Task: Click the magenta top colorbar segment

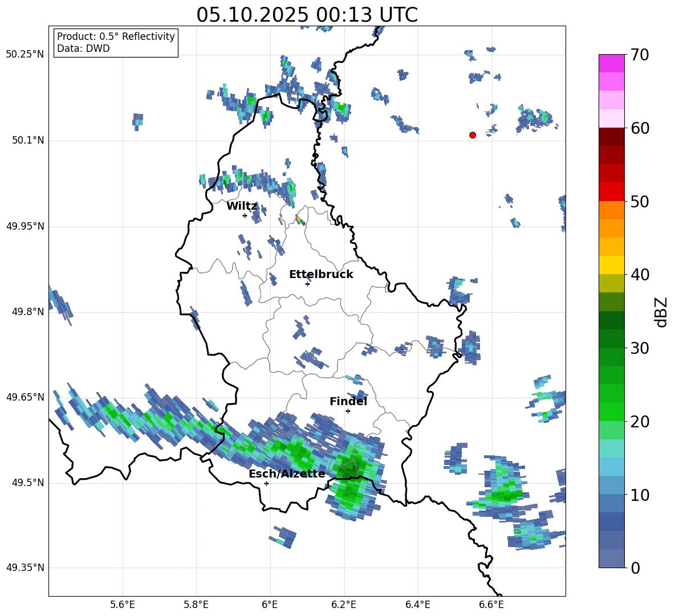Action: tap(611, 64)
